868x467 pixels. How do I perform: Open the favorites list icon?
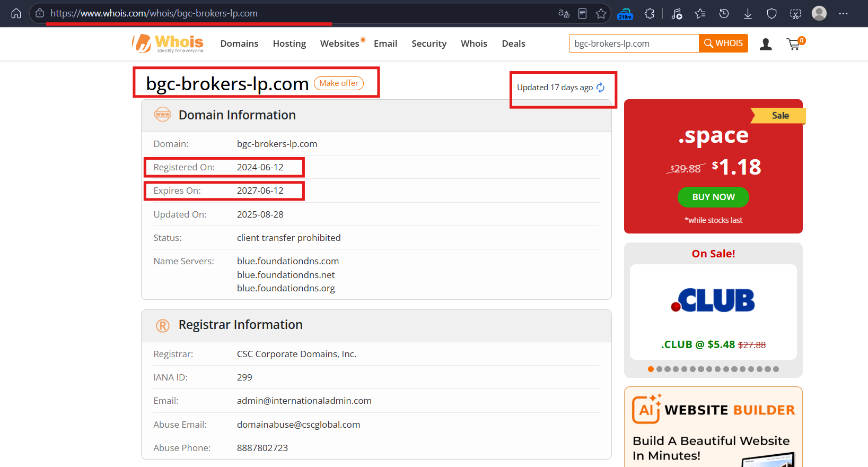click(700, 13)
